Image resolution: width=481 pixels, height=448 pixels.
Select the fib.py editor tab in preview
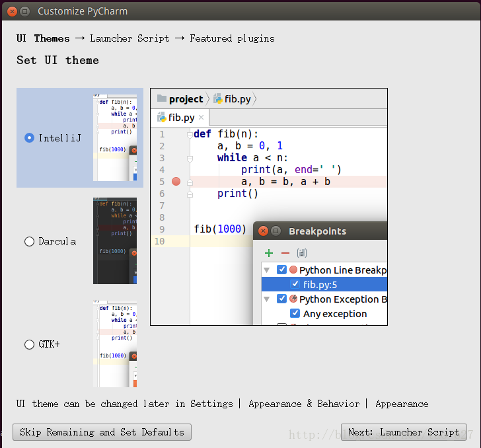click(x=180, y=118)
